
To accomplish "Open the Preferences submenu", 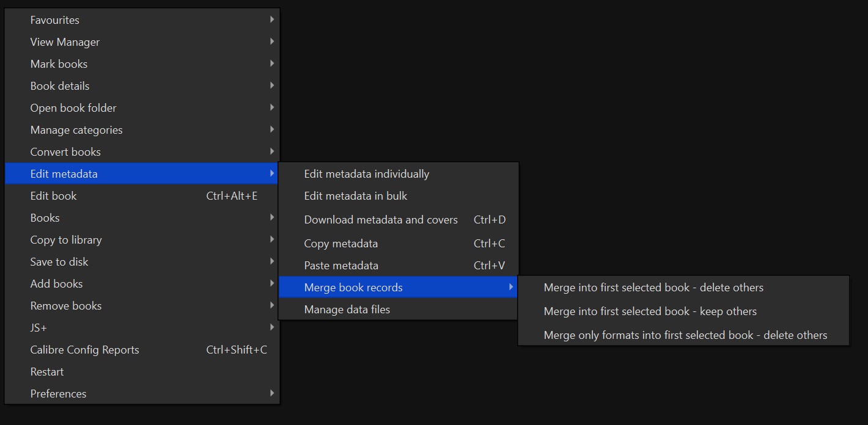I will pyautogui.click(x=59, y=394).
